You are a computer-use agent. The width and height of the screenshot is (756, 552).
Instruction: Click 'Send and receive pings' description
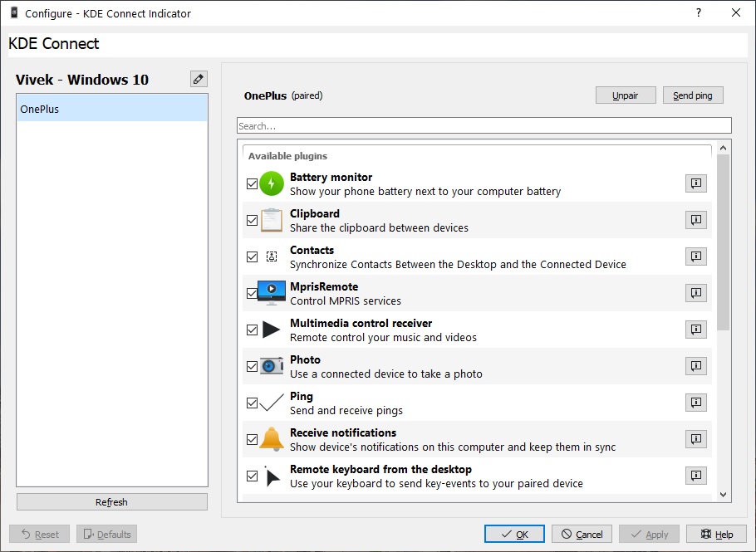point(346,410)
